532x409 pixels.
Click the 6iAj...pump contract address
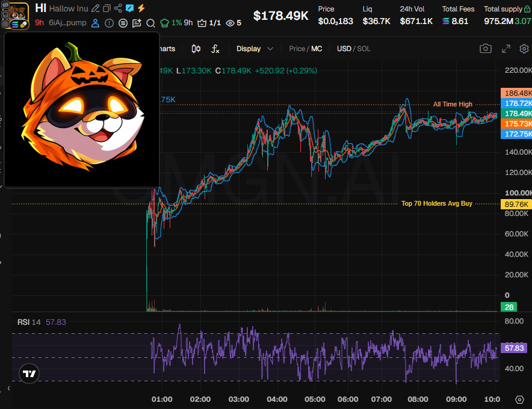pyautogui.click(x=67, y=23)
